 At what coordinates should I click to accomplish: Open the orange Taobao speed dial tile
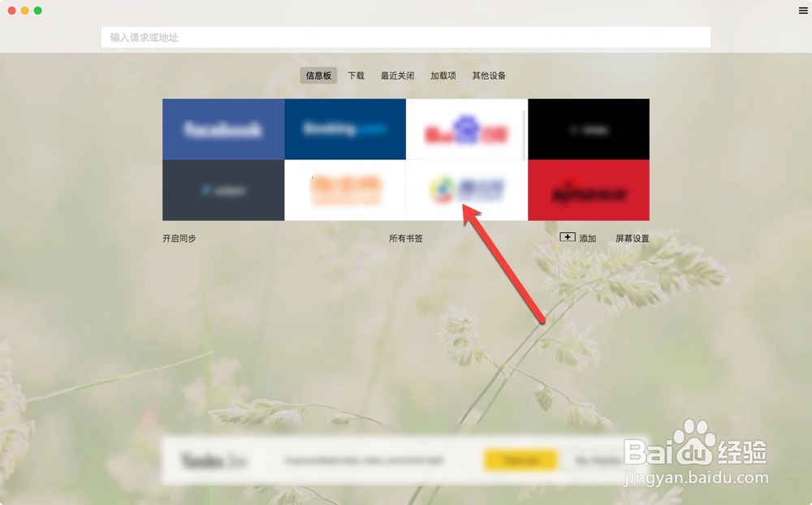pos(345,190)
